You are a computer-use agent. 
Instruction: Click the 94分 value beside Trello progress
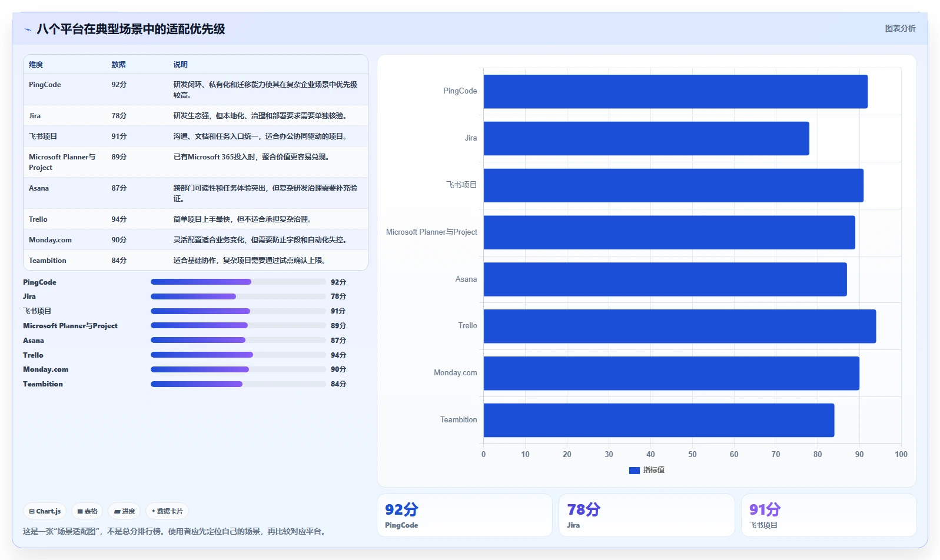(x=338, y=355)
